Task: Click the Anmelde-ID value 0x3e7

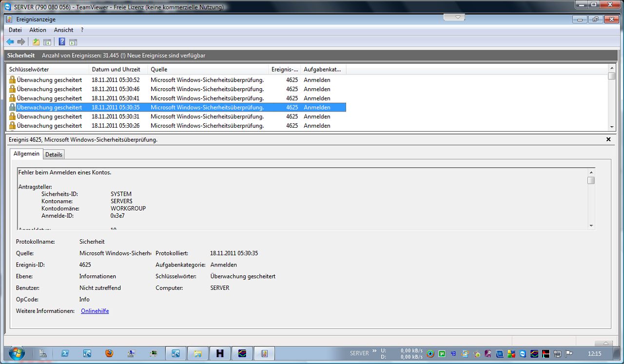Action: point(117,216)
